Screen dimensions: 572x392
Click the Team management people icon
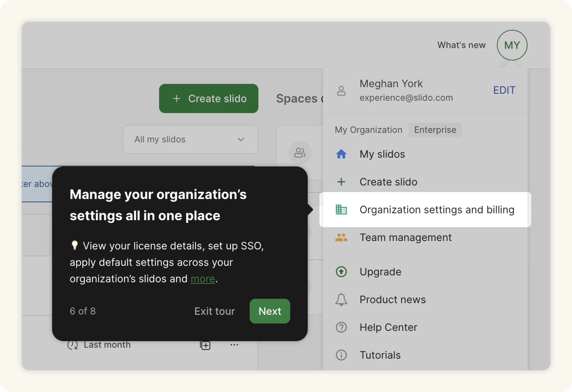pyautogui.click(x=341, y=238)
